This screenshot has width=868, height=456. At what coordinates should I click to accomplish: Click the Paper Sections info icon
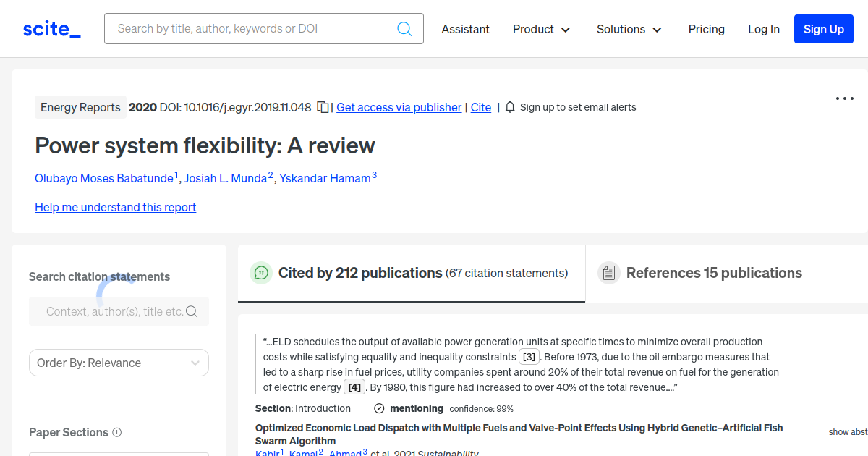pyautogui.click(x=116, y=432)
